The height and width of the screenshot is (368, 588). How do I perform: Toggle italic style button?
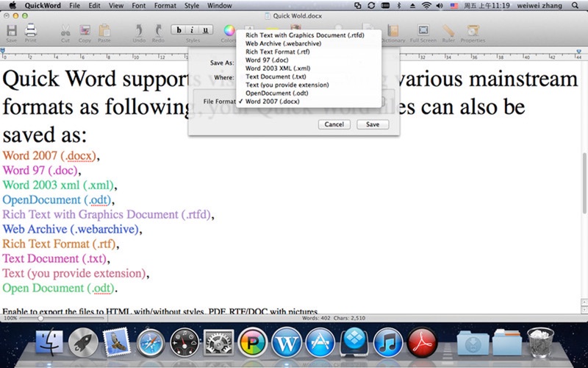pyautogui.click(x=192, y=30)
